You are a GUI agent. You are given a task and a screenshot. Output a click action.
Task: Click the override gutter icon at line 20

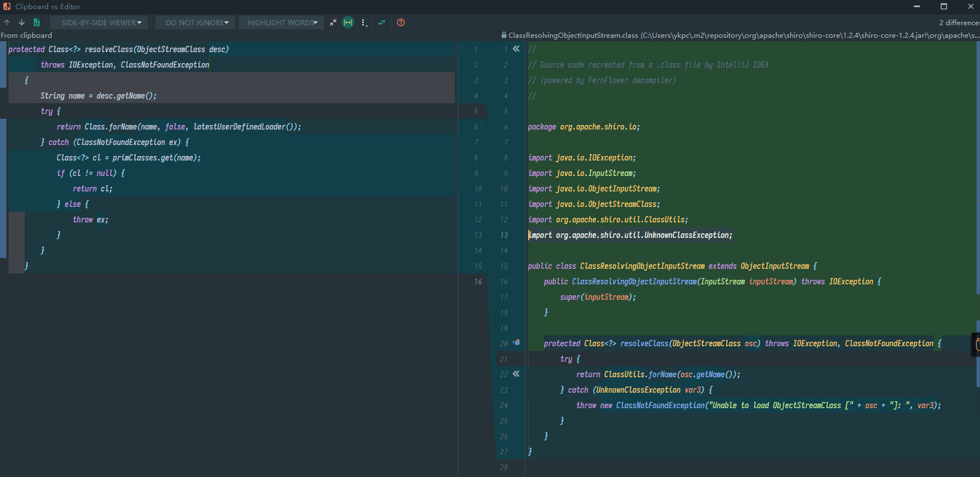coord(516,343)
